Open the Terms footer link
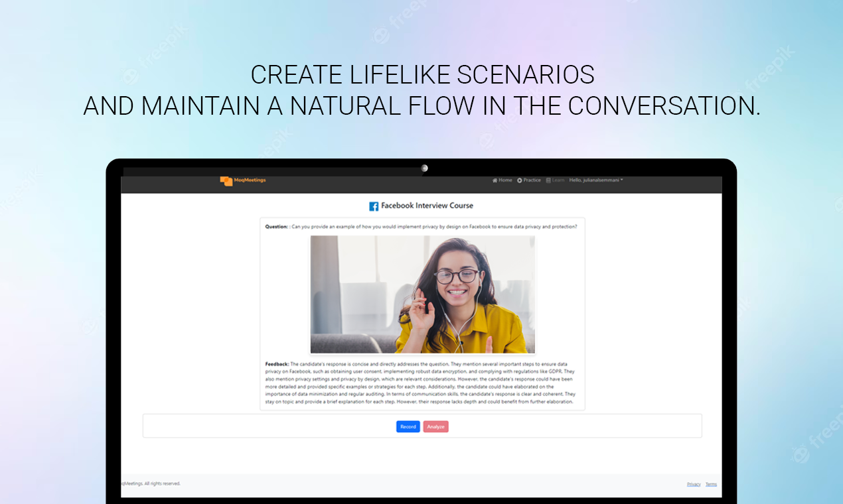This screenshot has width=843, height=504. pyautogui.click(x=711, y=484)
